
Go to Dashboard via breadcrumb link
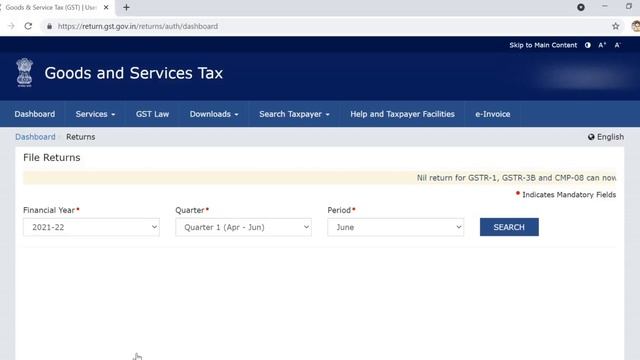coord(35,137)
